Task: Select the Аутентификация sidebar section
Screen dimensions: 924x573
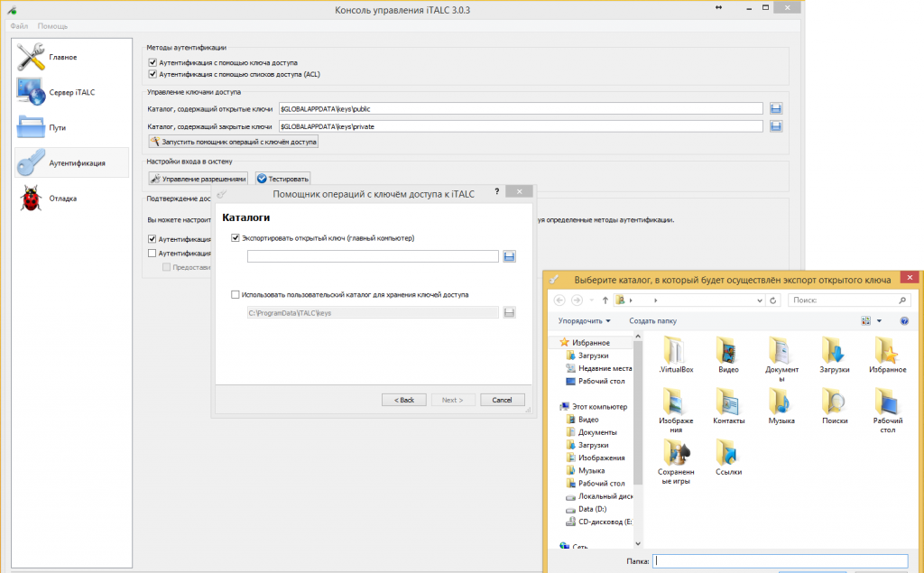Action: (72, 162)
